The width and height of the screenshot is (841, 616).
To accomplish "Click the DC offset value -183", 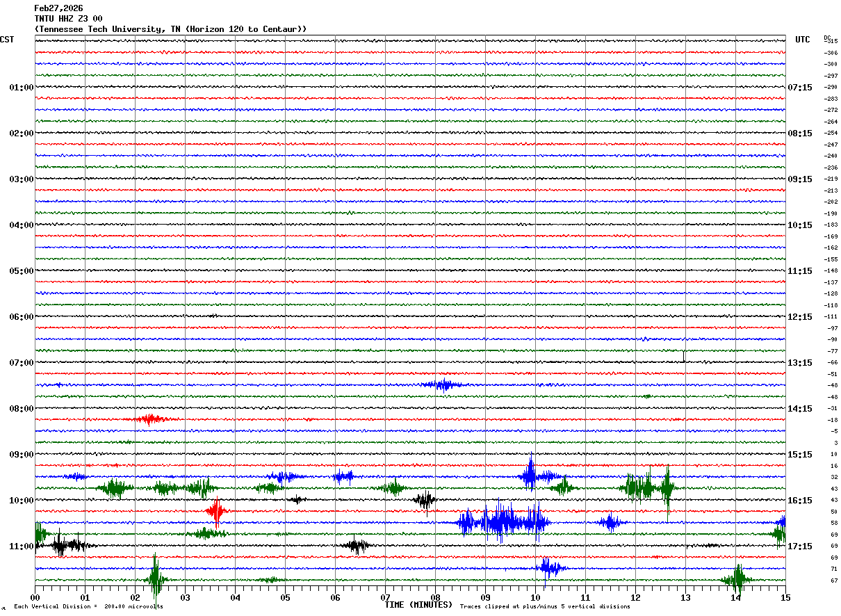I will (831, 225).
